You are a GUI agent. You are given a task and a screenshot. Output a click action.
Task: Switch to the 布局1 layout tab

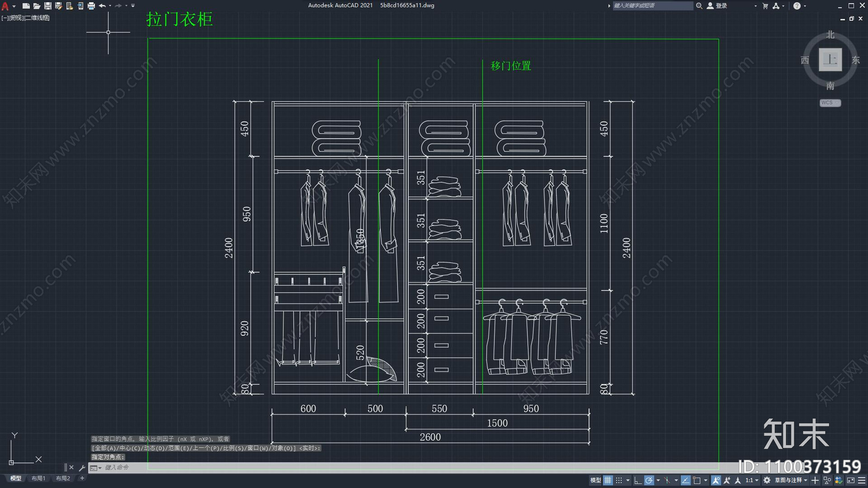(x=38, y=478)
